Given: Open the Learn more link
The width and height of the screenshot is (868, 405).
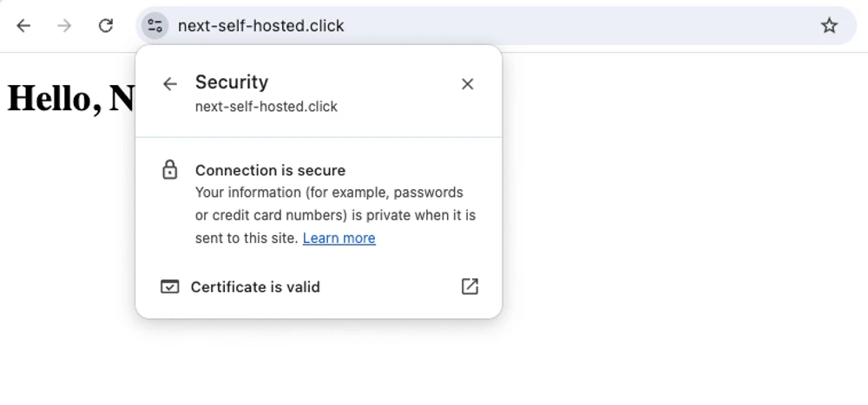Looking at the screenshot, I should (339, 238).
